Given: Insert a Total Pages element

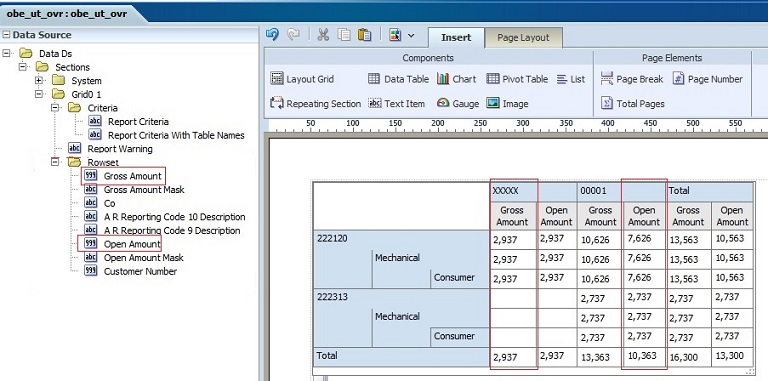Looking at the screenshot, I should (633, 103).
